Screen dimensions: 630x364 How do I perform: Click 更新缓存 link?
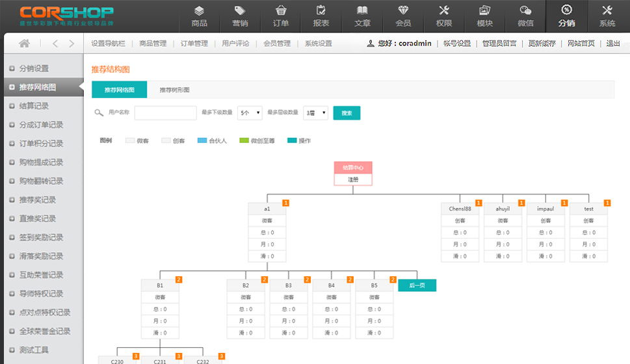(x=542, y=44)
